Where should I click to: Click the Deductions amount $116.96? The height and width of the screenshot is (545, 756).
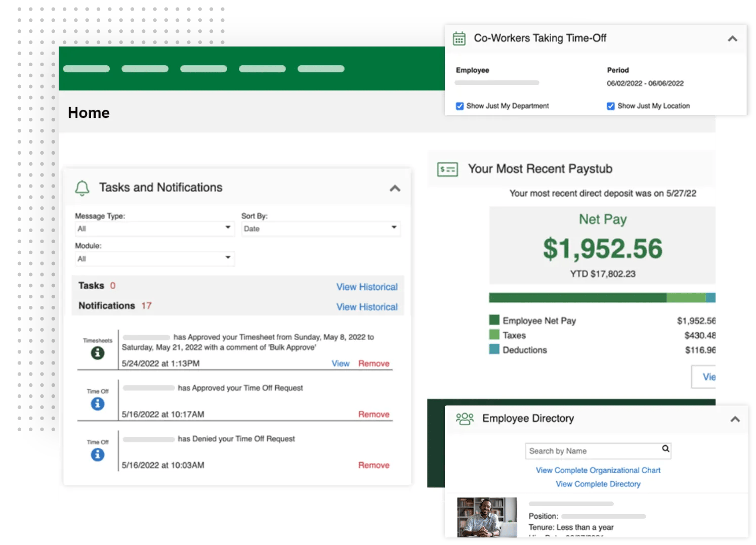tap(700, 350)
